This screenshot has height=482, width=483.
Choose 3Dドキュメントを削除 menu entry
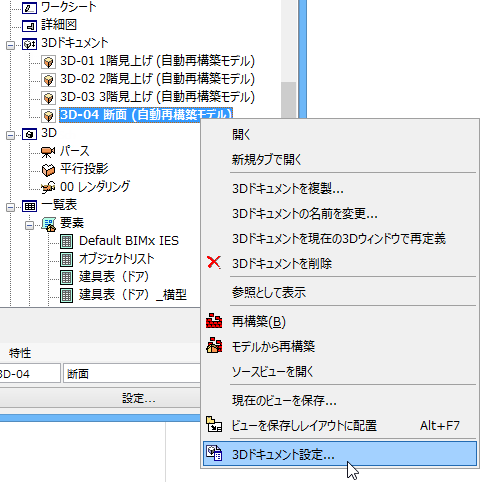pos(340,263)
